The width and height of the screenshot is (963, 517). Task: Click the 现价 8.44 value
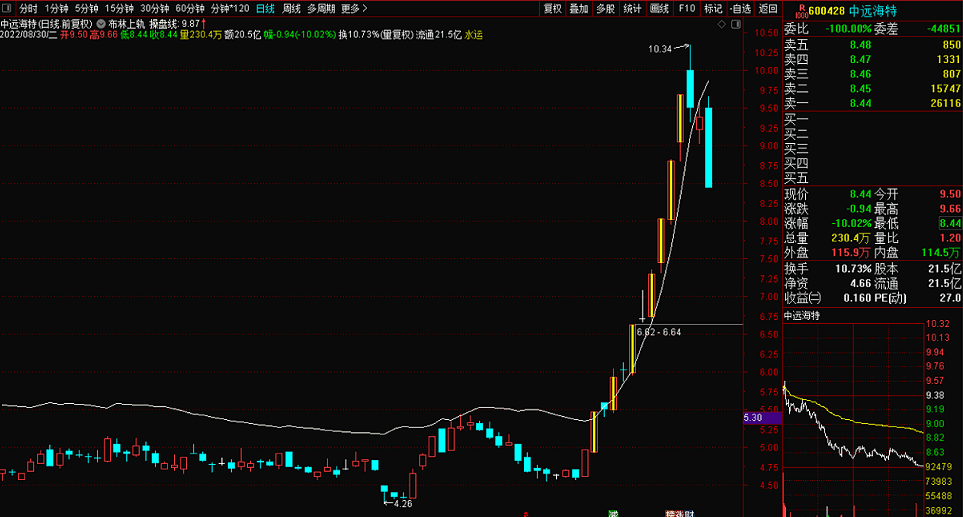[860, 194]
